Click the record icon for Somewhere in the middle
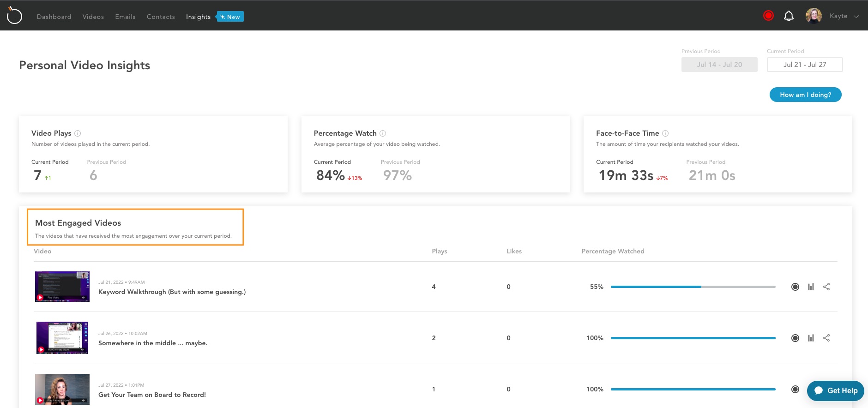Screen dimensions: 868x408 click(795, 338)
